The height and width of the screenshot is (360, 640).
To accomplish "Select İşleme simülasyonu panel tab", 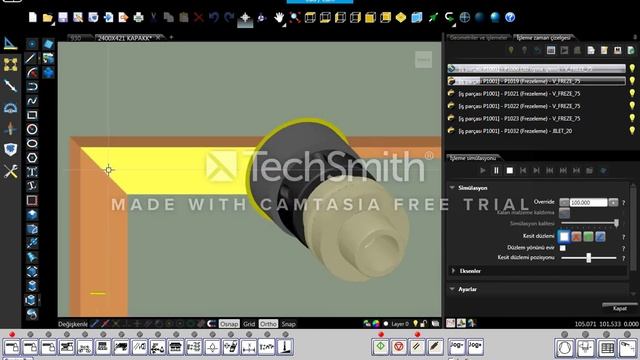I will 472,158.
